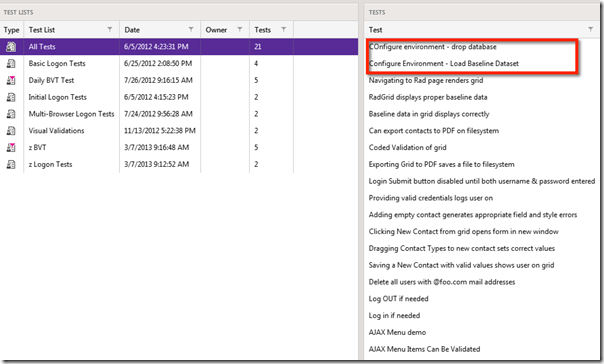This screenshot has width=604, height=364.
Task: Click the test count 21 cell
Action: 258,47
